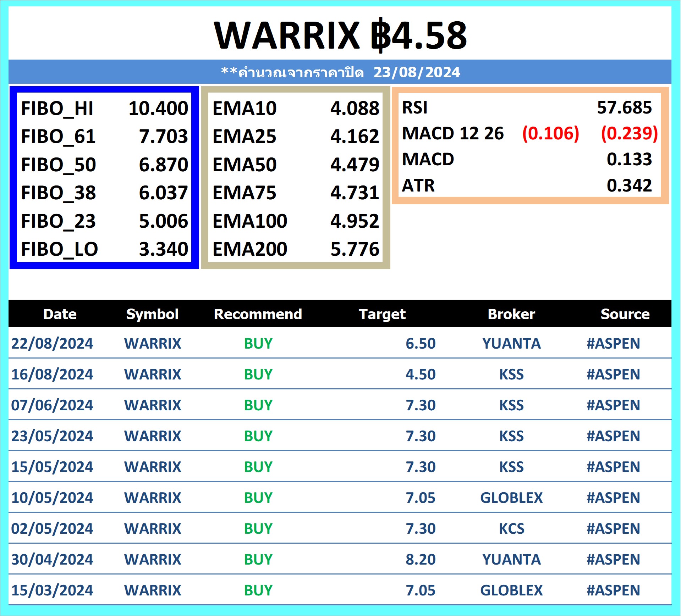Image resolution: width=681 pixels, height=616 pixels.
Task: Click BUY in the 16/08/2024 row
Action: [x=258, y=374]
